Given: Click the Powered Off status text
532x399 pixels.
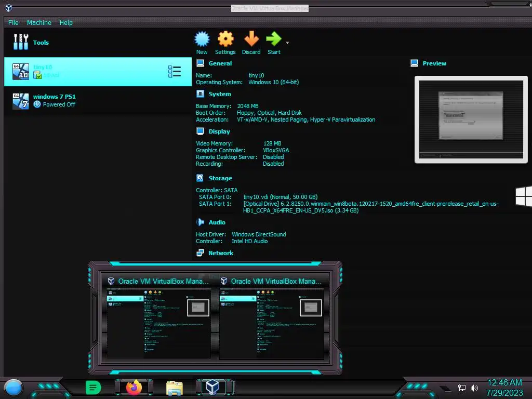Looking at the screenshot, I should pos(59,104).
